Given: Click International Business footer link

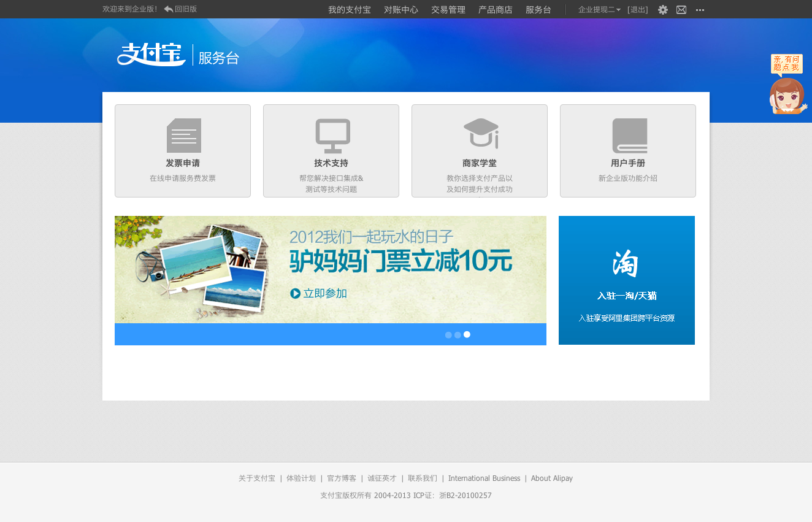Looking at the screenshot, I should coord(485,478).
